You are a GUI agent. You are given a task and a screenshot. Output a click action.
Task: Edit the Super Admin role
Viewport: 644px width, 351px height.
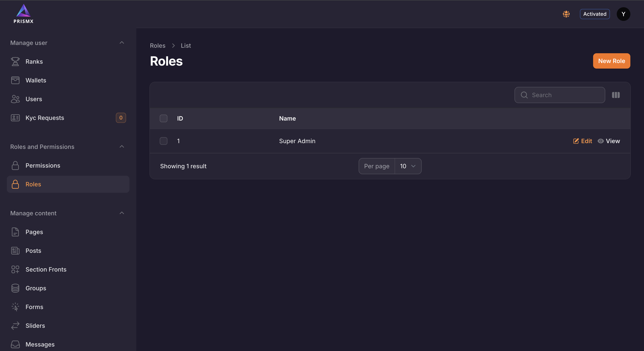582,141
